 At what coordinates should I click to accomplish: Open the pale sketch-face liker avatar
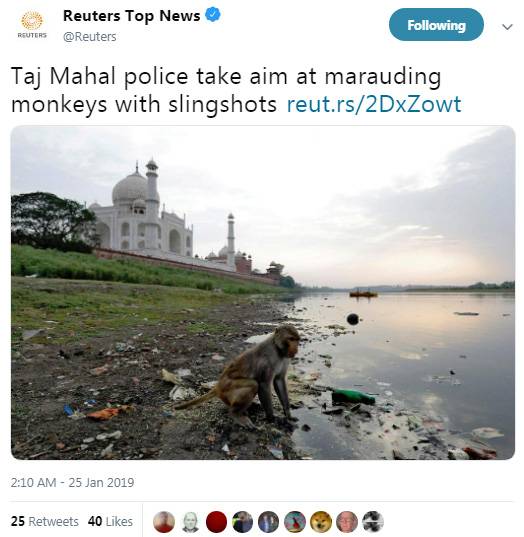click(190, 522)
